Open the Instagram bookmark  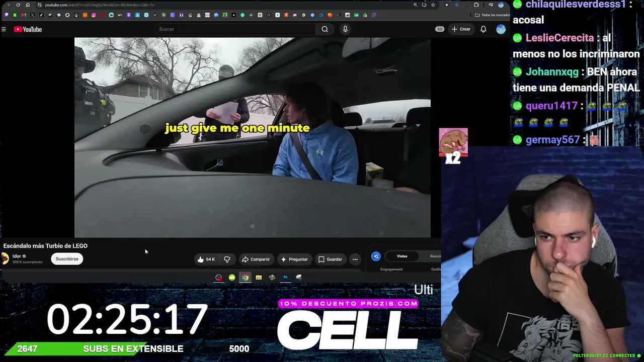coord(94,15)
